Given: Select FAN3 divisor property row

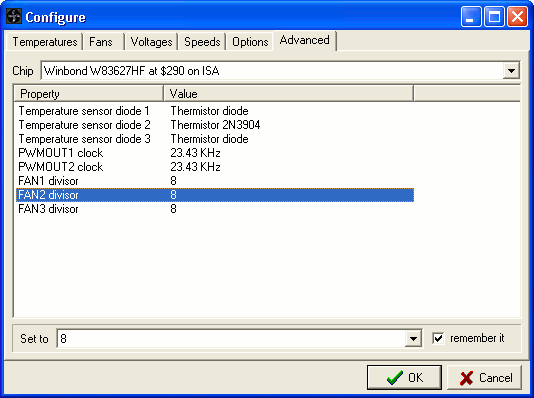Looking at the screenshot, I should [x=215, y=209].
